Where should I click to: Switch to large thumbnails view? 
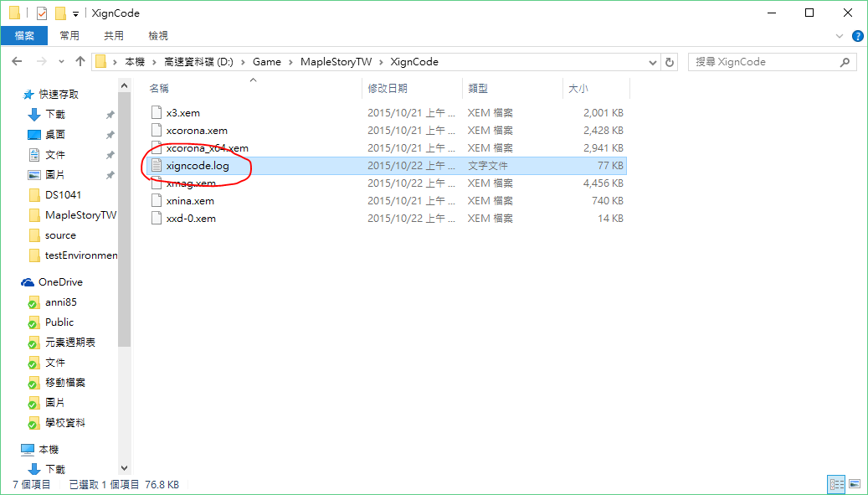click(855, 483)
